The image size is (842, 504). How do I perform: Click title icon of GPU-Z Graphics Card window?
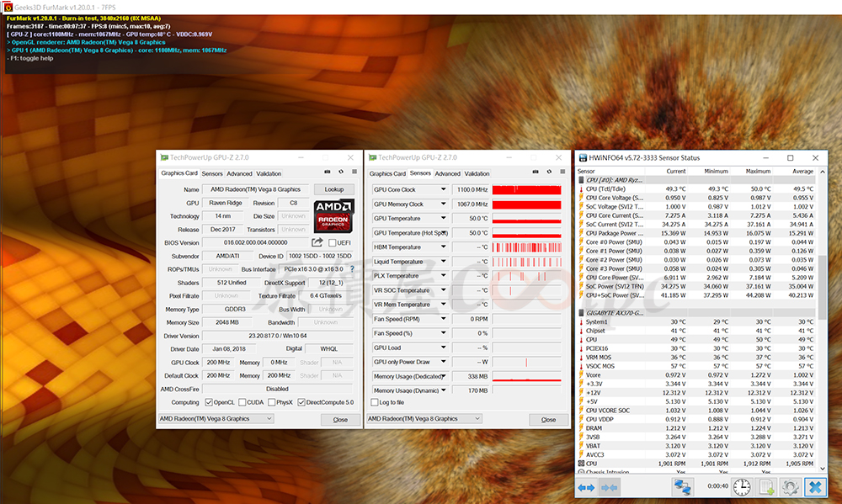164,157
